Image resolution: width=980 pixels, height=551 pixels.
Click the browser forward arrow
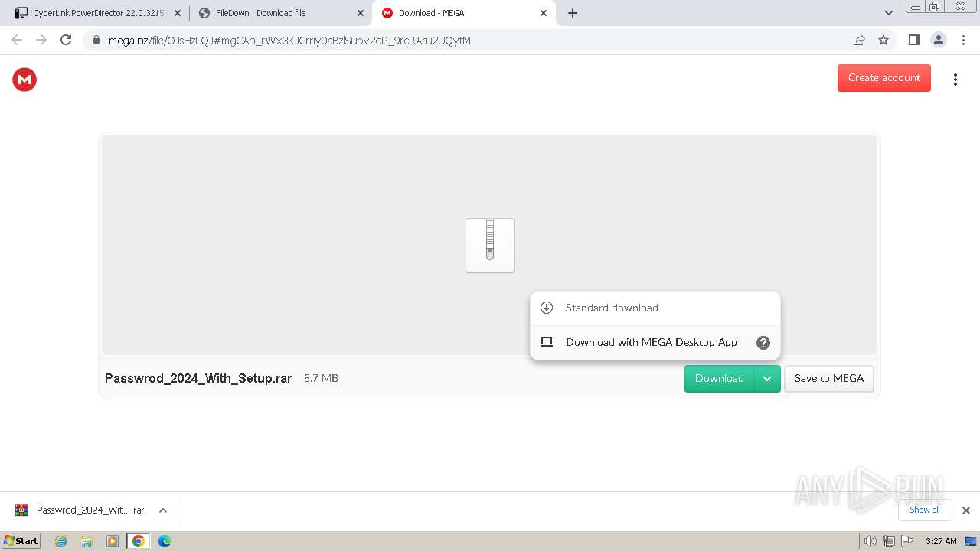click(x=41, y=40)
